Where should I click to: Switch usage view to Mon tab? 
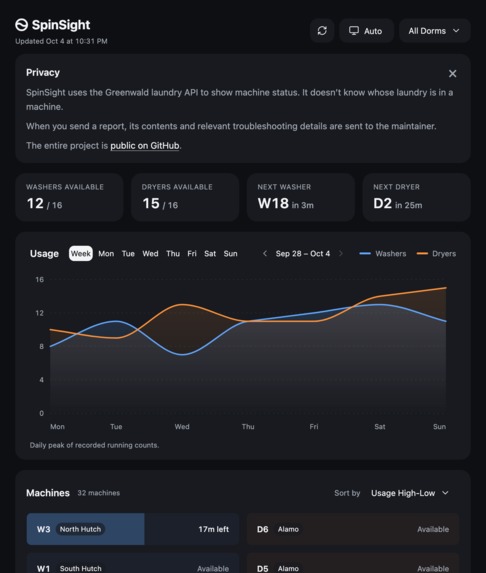[106, 254]
